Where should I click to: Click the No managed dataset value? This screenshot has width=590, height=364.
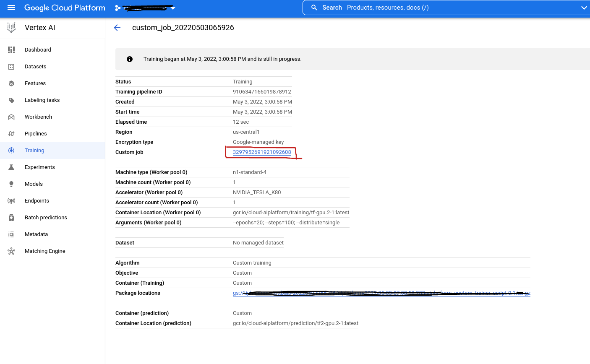tap(258, 243)
